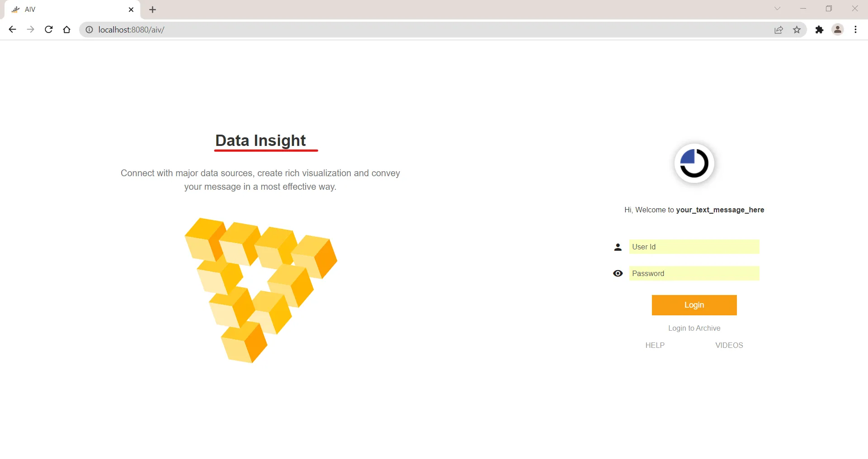Viewport: 868px width, 459px height.
Task: Click the orange Login button
Action: (694, 305)
